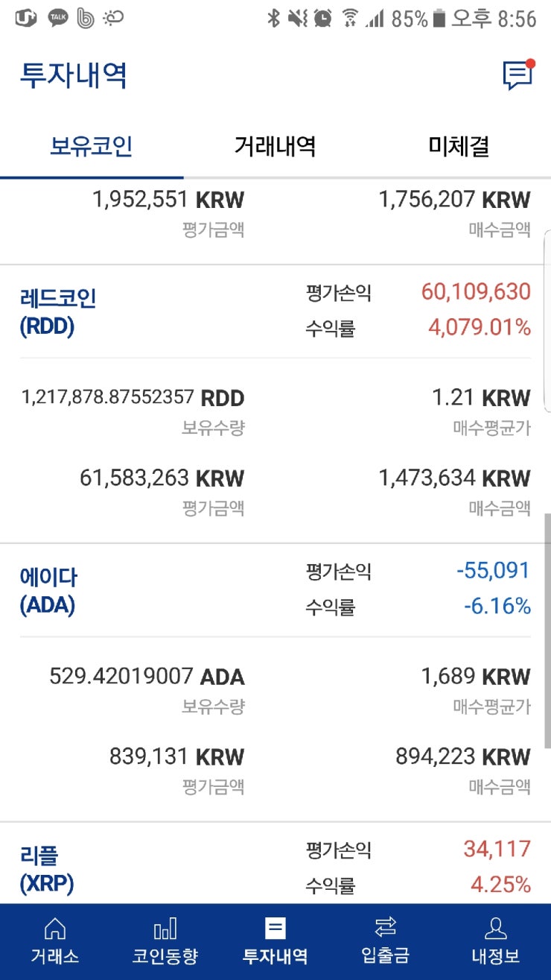This screenshot has width=551, height=980.
Task: Tap the ADA 평가금액 839,131 KRW value
Action: [176, 757]
